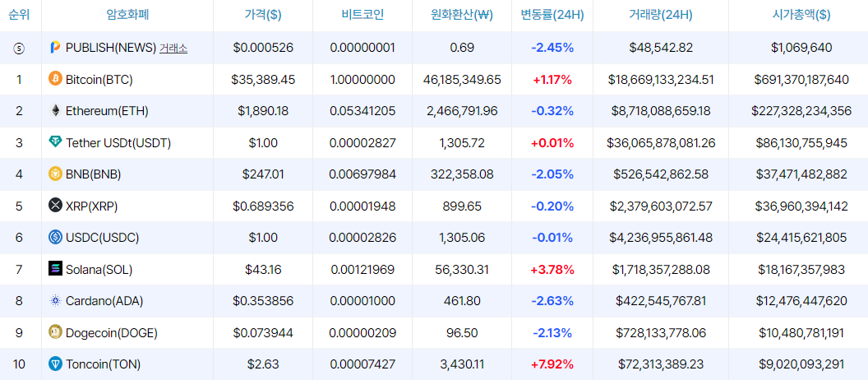Click Ethereum price $1,890.18
Screen dimensions: 868x380
(x=263, y=111)
